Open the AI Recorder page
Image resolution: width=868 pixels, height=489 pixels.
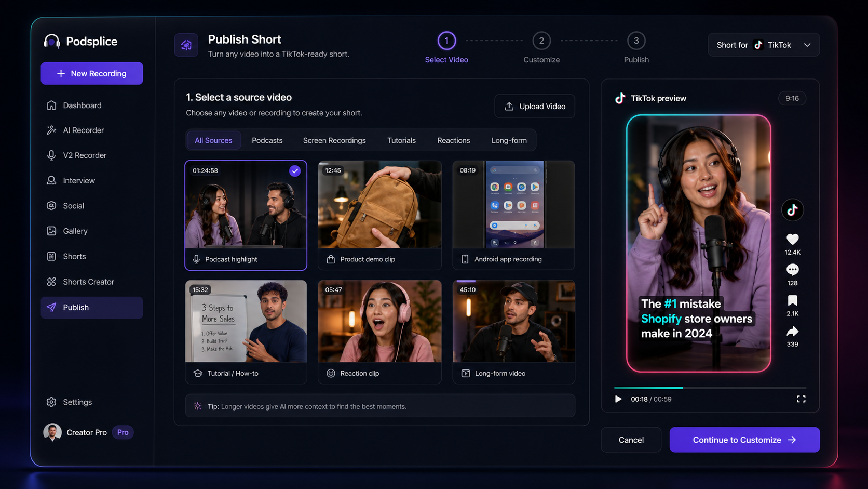(92, 130)
